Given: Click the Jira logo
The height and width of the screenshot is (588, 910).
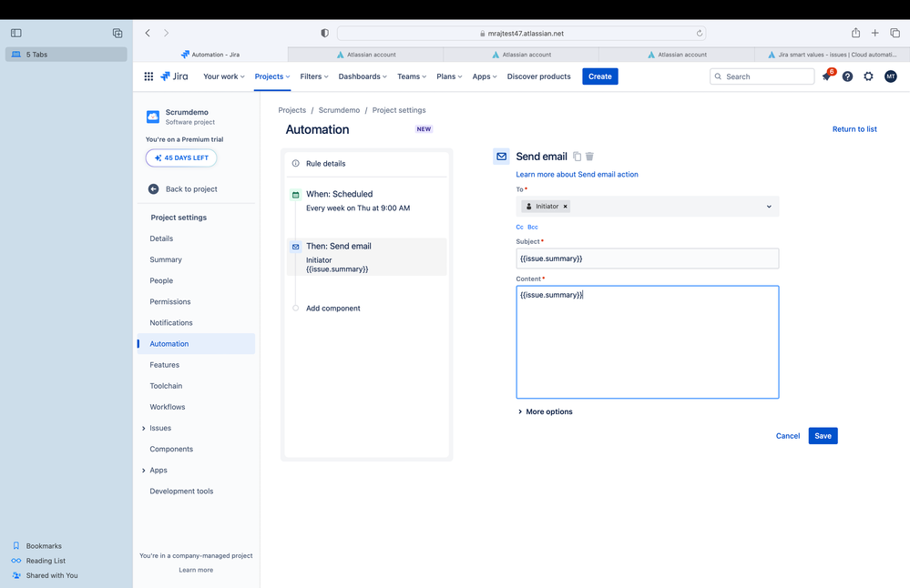Looking at the screenshot, I should pos(174,76).
